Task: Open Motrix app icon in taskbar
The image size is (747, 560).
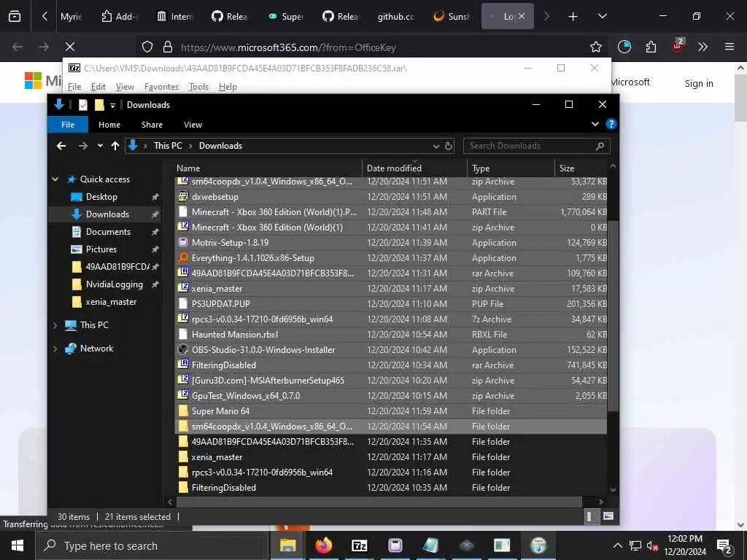Action: point(395,545)
